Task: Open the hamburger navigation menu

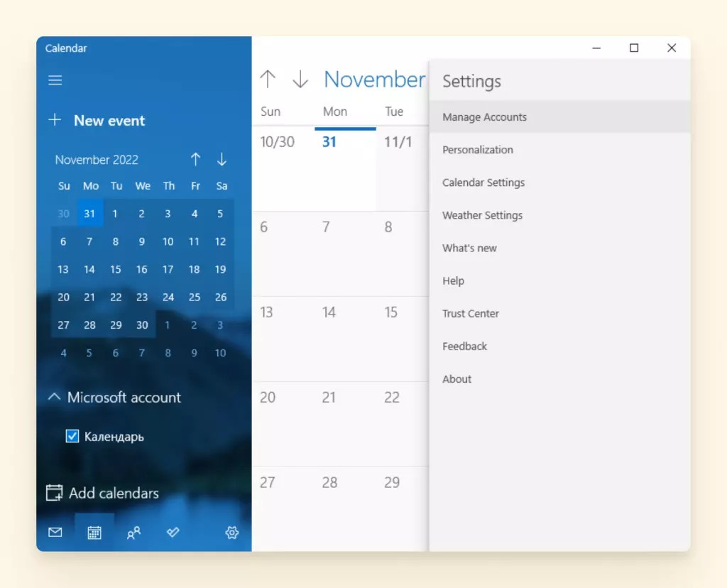Action: tap(55, 80)
